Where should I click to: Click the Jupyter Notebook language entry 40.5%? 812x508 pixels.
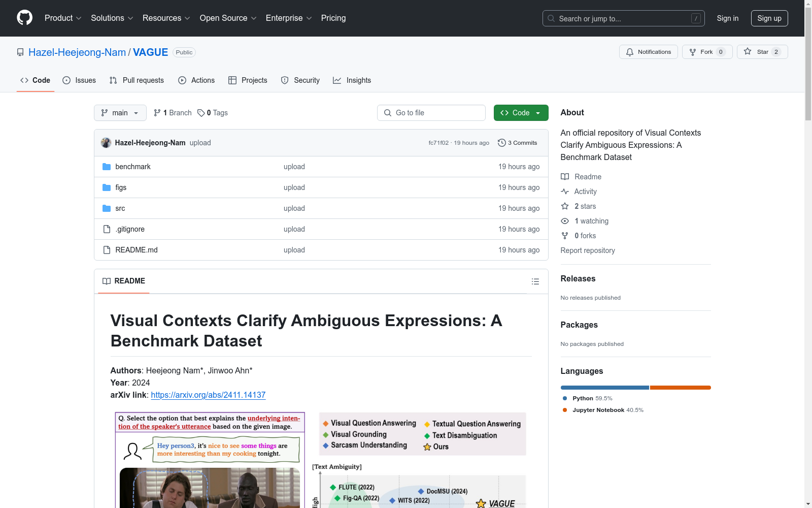(x=603, y=410)
